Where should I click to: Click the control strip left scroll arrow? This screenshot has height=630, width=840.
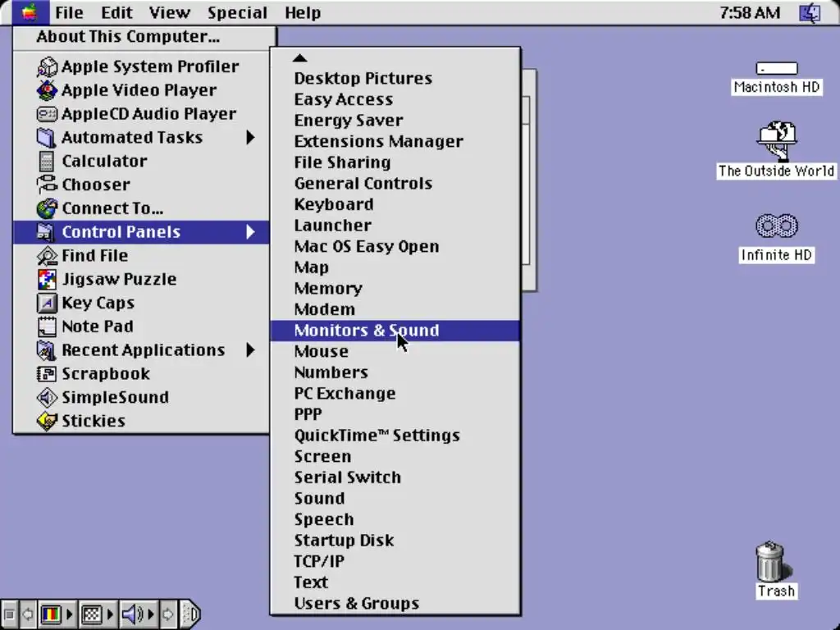tap(27, 614)
